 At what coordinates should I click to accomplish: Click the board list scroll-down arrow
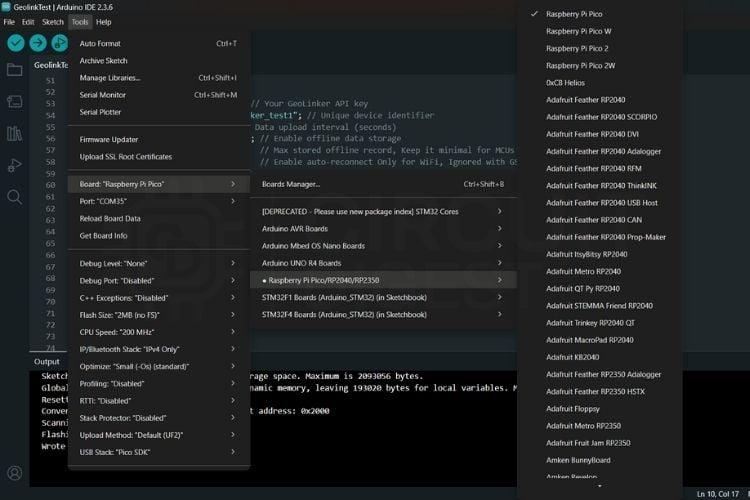tap(599, 486)
